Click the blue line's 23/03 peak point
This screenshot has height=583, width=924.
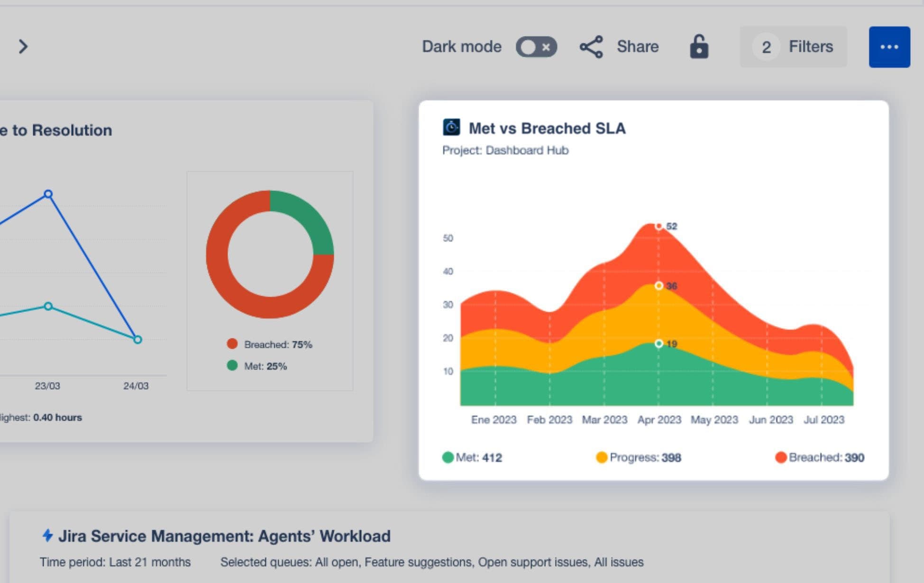48,194
